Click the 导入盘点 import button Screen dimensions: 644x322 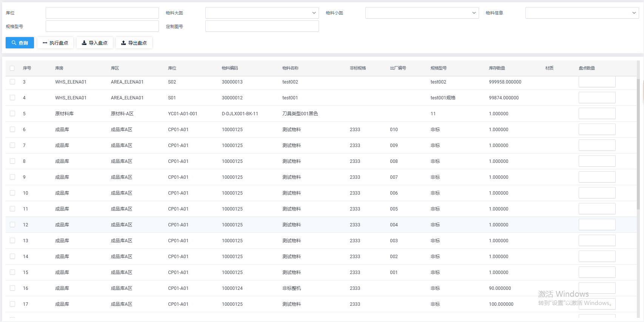click(x=95, y=43)
